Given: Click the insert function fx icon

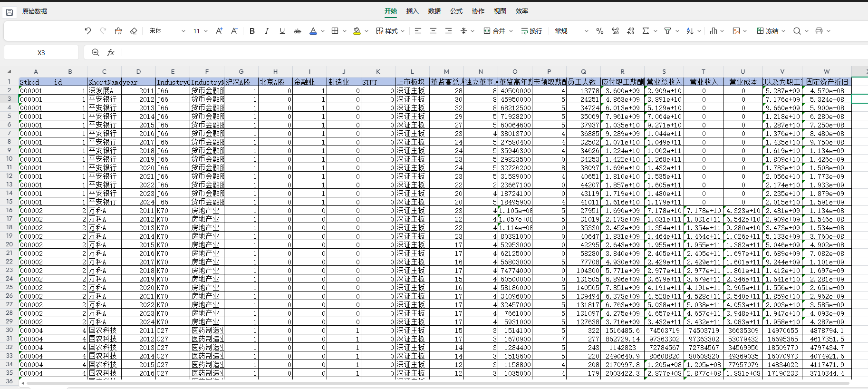Looking at the screenshot, I should pyautogui.click(x=111, y=52).
